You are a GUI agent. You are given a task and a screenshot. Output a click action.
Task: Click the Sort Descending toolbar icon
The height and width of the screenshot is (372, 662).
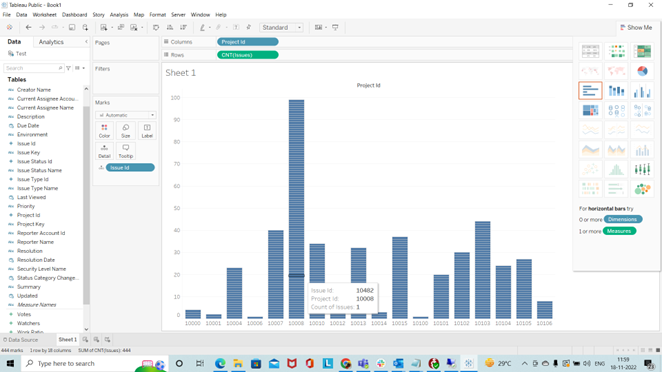183,27
